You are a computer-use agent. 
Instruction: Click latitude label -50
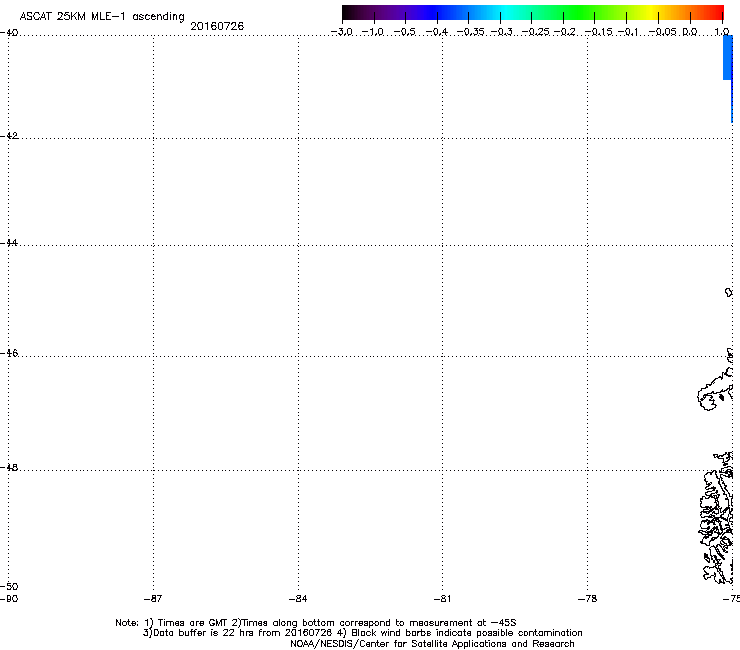click(x=9, y=587)
